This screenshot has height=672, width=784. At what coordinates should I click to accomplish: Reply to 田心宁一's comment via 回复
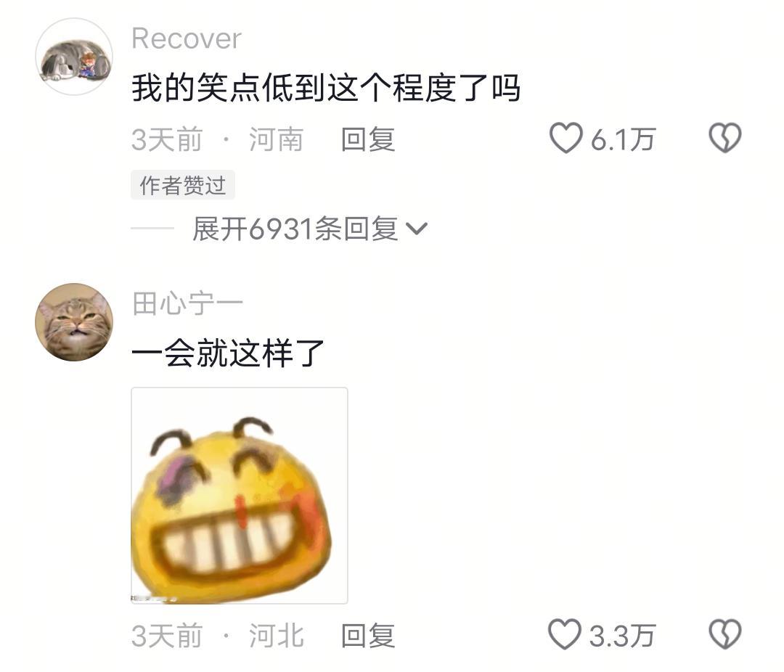pos(368,636)
